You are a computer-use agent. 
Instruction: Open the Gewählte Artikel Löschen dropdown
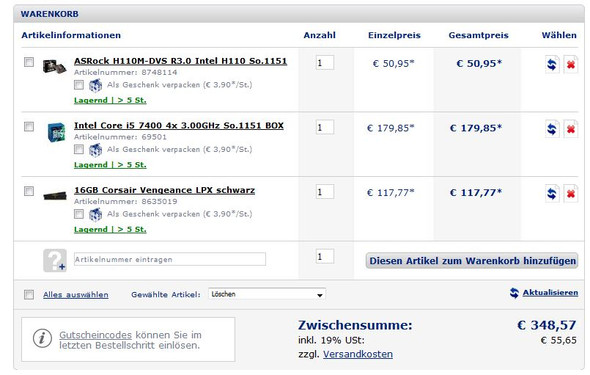(x=267, y=294)
